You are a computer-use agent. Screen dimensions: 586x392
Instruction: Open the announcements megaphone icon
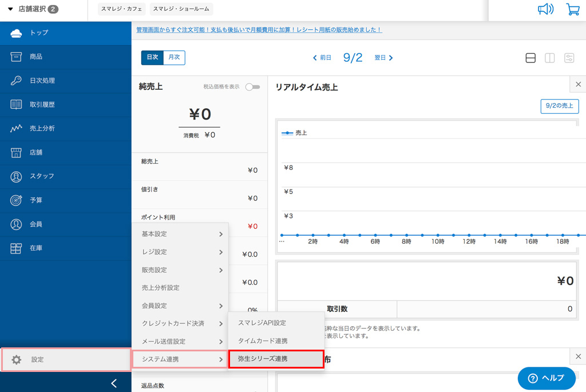click(545, 9)
